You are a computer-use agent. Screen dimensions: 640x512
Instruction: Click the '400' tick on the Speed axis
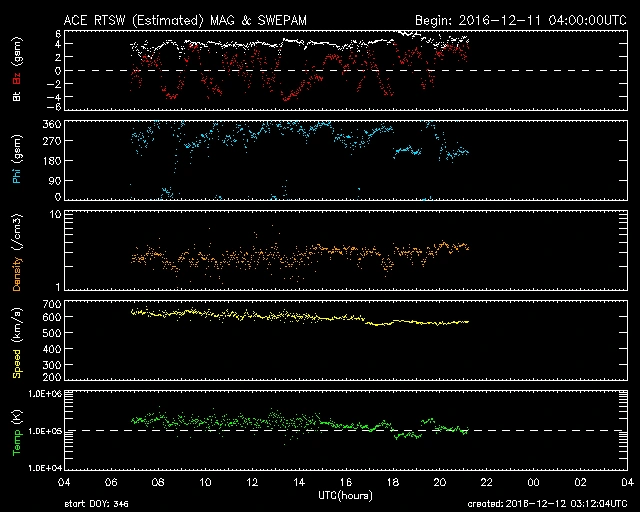point(52,349)
